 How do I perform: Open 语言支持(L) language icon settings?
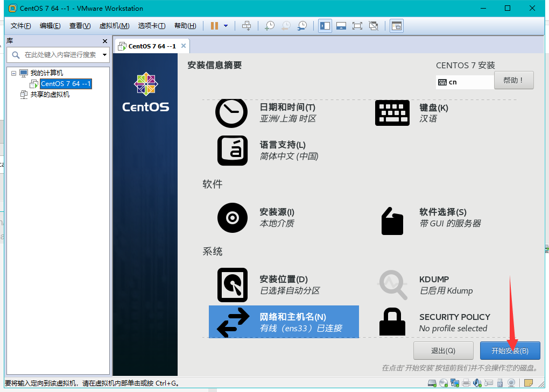233,151
